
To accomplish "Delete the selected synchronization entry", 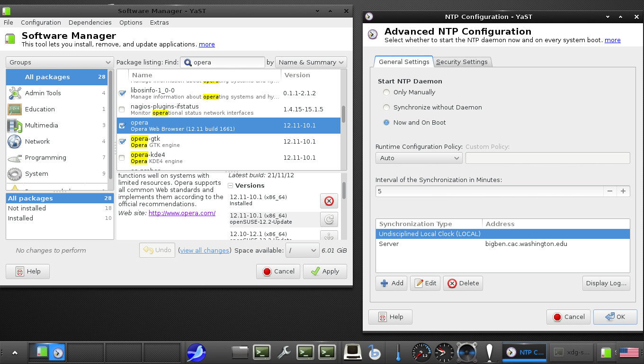I will pos(463,283).
